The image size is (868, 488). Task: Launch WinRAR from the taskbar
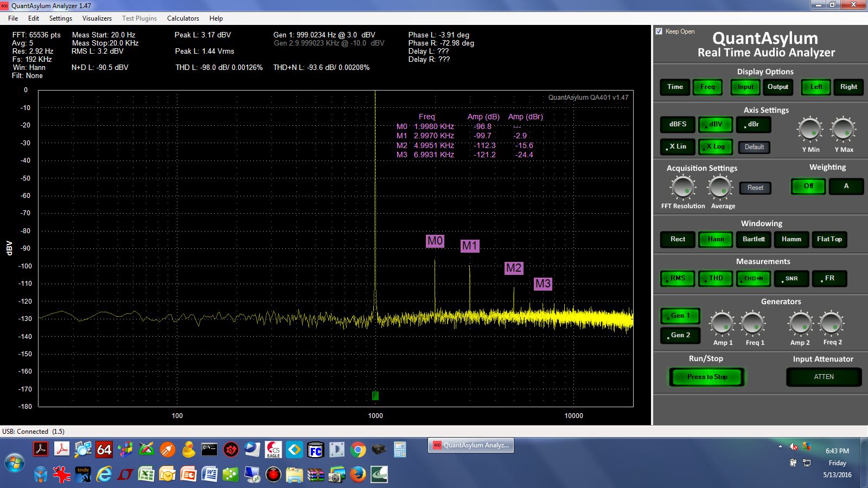315,475
